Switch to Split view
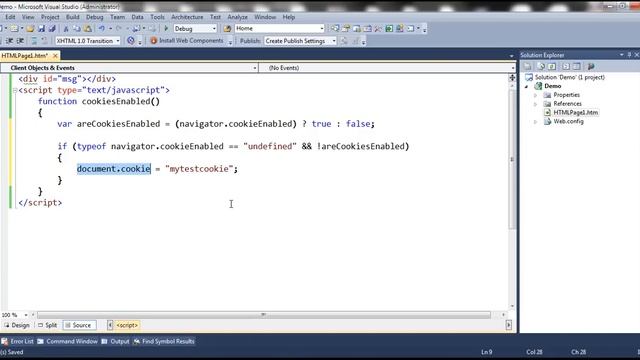 47,325
